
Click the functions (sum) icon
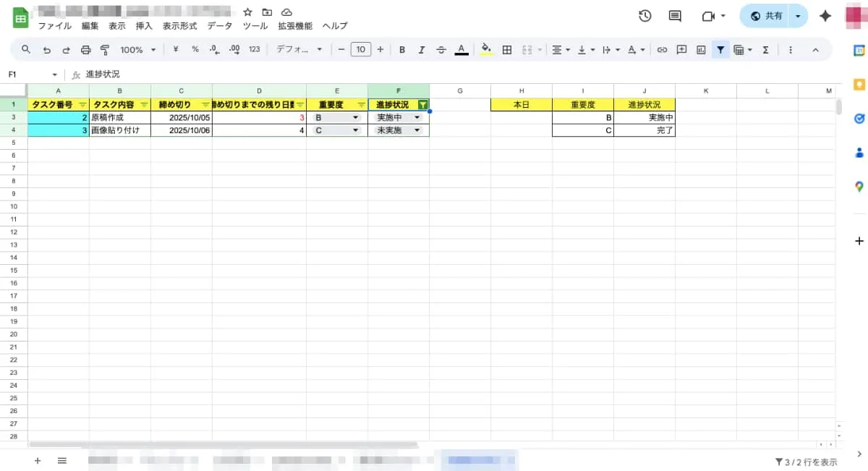click(x=765, y=50)
